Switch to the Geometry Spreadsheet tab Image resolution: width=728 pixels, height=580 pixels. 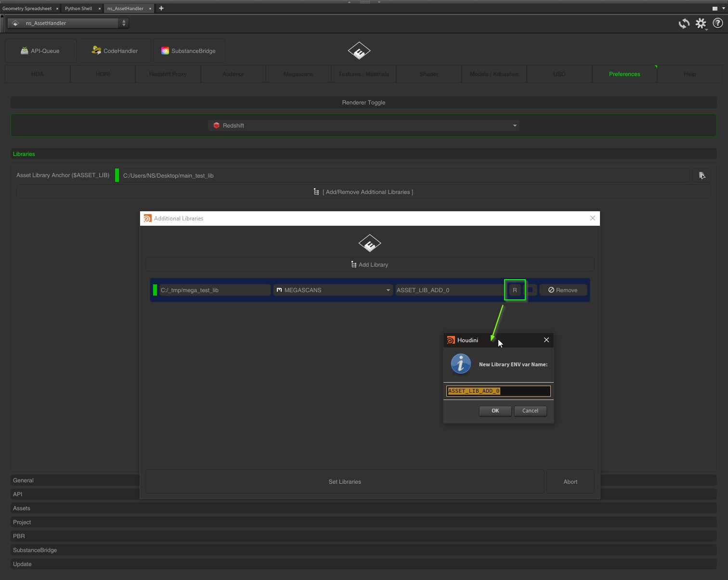[27, 9]
